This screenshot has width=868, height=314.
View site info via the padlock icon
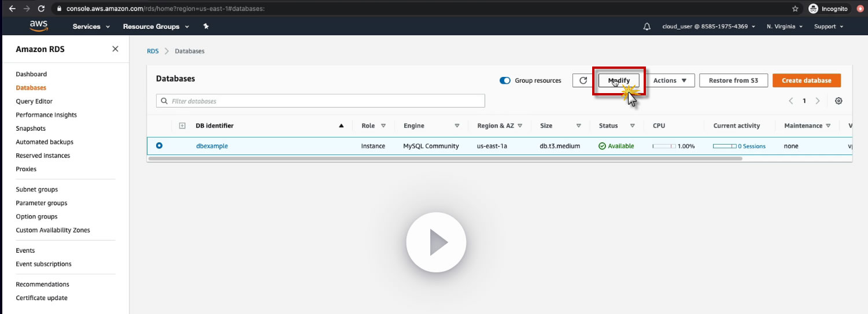click(59, 9)
